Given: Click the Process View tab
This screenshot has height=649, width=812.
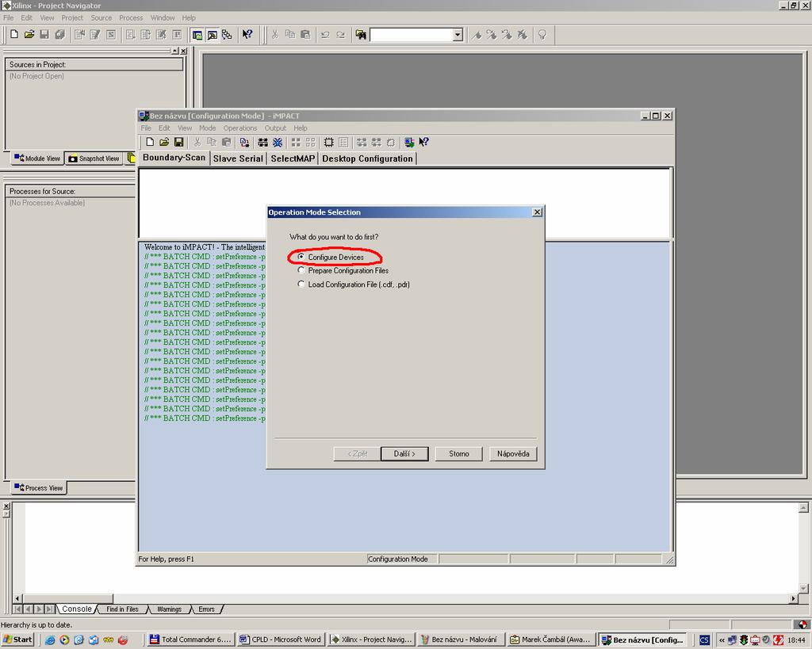Looking at the screenshot, I should 39,487.
